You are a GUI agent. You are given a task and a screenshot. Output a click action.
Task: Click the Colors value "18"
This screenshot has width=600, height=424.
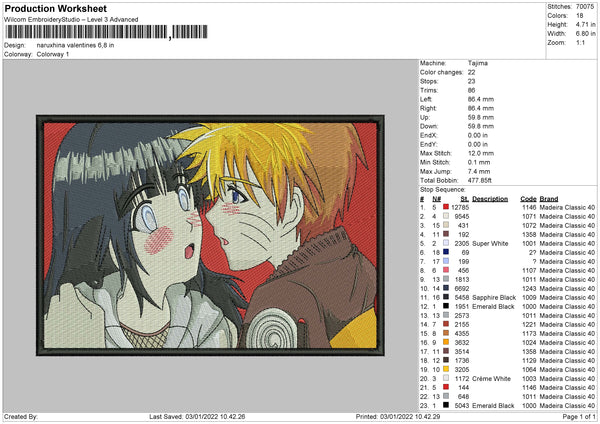pos(580,16)
